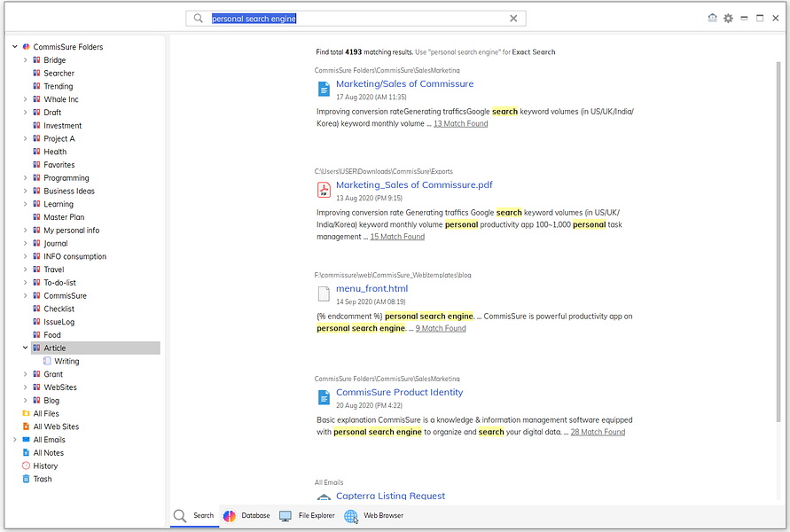Click the Database brain icon in bottom bar
Image resolution: width=790 pixels, height=532 pixels.
(x=230, y=515)
